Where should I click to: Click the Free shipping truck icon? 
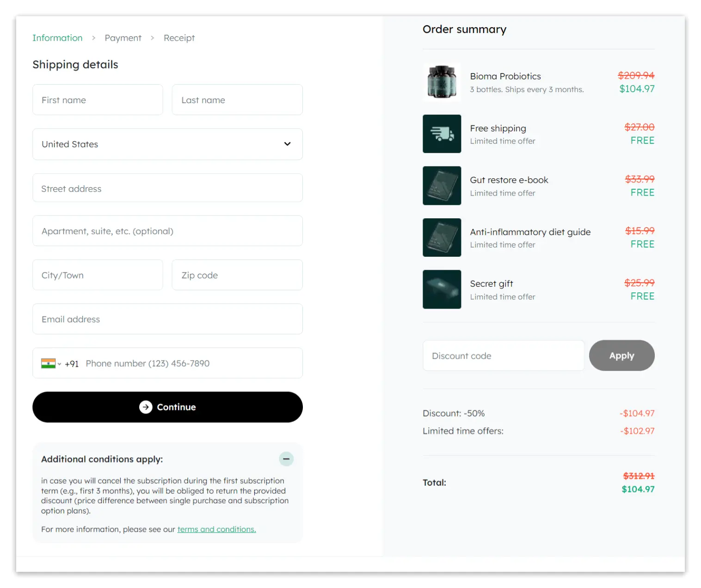442,134
